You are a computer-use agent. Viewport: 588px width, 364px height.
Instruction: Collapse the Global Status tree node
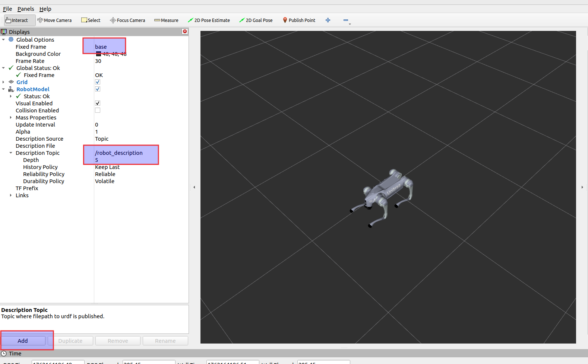pyautogui.click(x=3, y=68)
